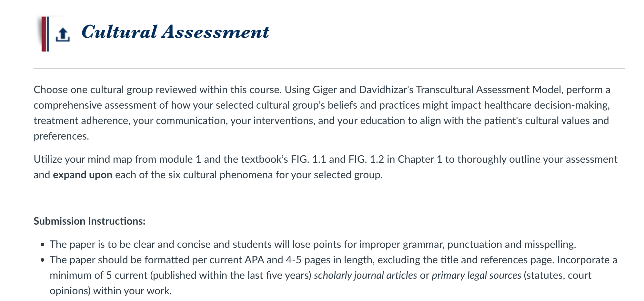Click italic 'primary legal sources' text
The width and height of the screenshot is (644, 301).
[x=476, y=275]
